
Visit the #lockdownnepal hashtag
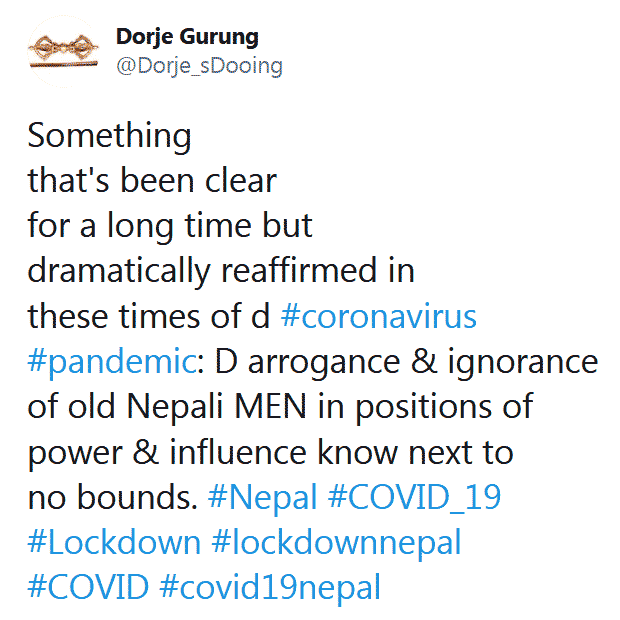click(x=336, y=542)
